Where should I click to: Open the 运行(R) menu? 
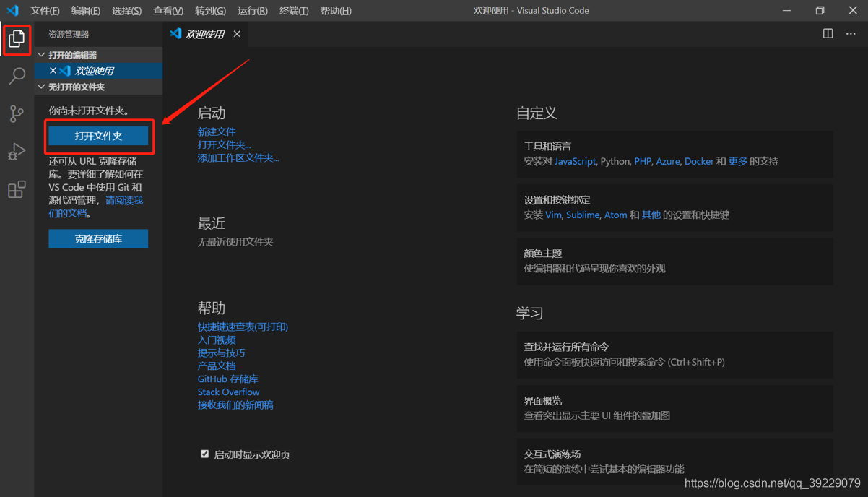tap(253, 11)
